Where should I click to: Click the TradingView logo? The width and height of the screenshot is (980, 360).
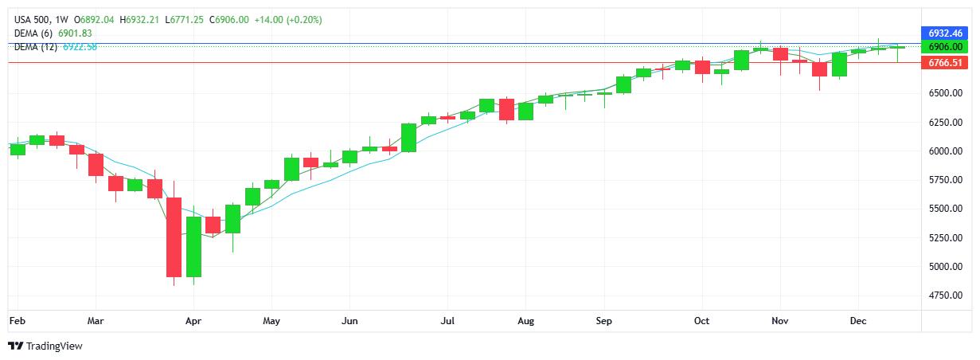pos(45,346)
